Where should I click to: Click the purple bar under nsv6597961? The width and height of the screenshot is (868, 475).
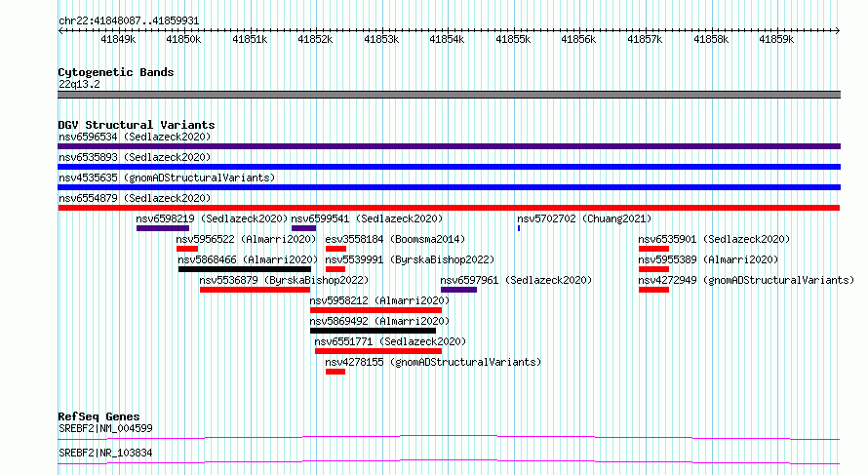click(459, 290)
